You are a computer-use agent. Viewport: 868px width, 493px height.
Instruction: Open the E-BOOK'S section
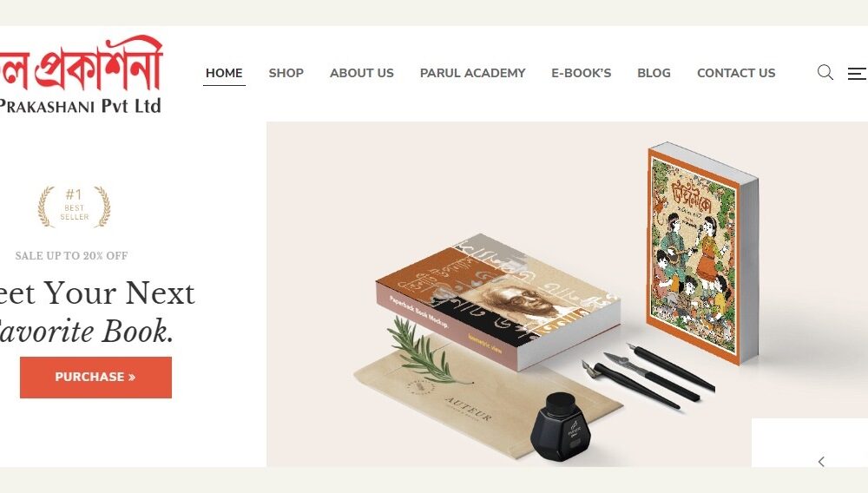[582, 73]
